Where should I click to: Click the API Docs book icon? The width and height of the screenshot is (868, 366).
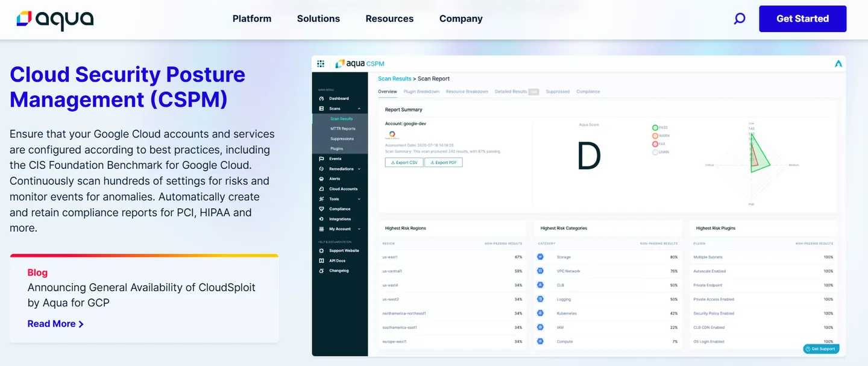click(321, 260)
